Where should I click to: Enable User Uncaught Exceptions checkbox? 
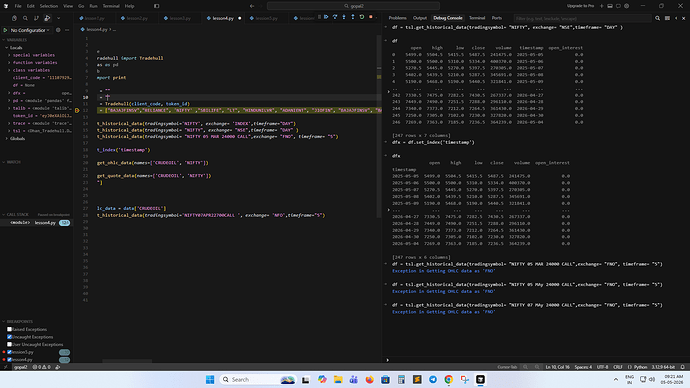(x=9, y=344)
